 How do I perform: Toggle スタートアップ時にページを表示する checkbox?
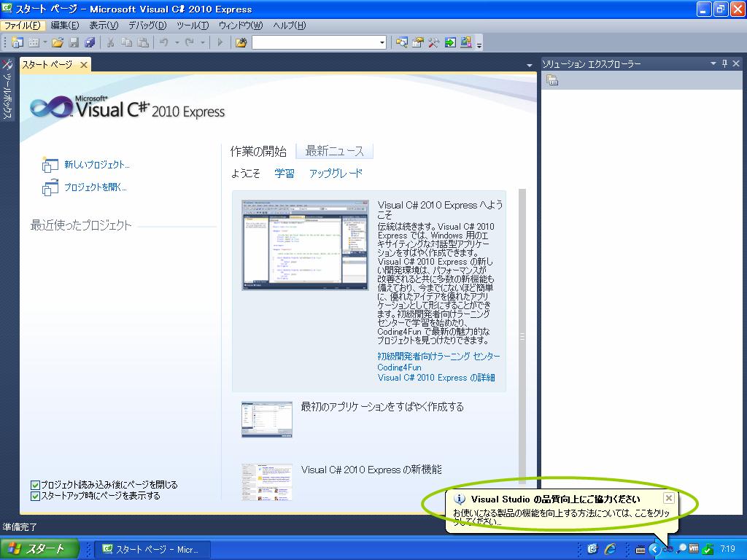point(35,496)
